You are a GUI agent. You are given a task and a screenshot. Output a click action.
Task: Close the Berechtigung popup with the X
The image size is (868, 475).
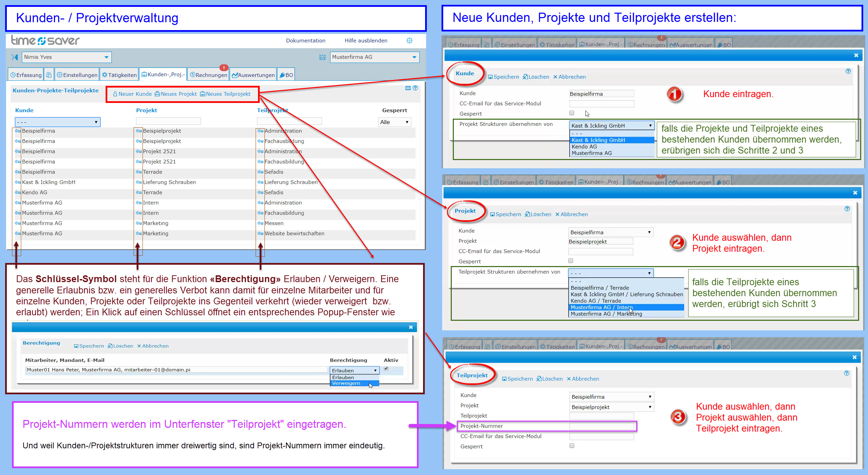point(411,327)
